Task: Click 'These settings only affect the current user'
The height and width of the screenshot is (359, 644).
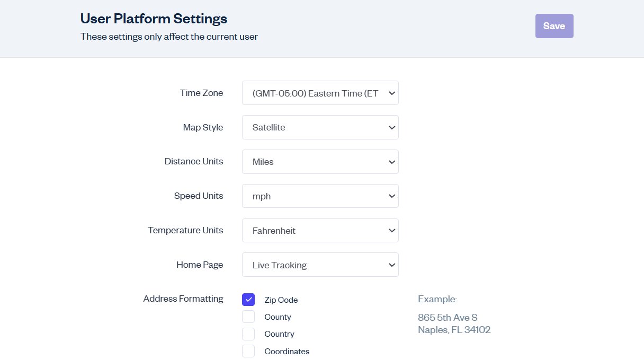Action: [x=169, y=37]
